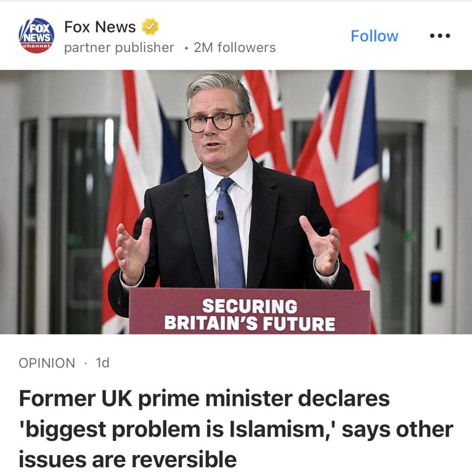Select the 'partner publisher' label
The width and height of the screenshot is (472, 476).
119,47
